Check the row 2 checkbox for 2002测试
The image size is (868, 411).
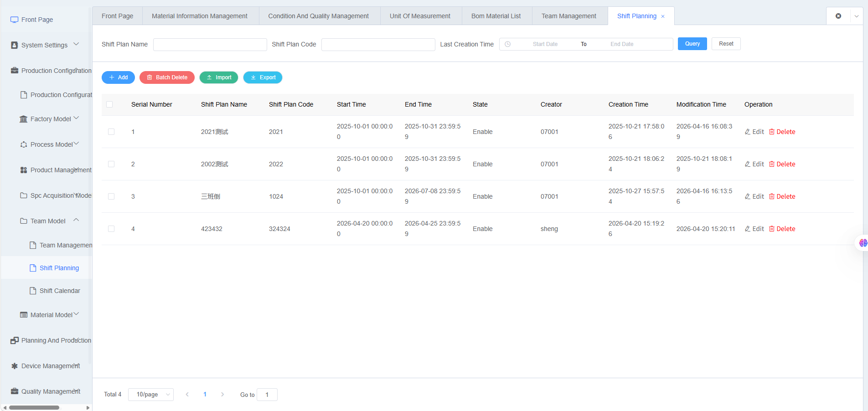click(x=111, y=164)
